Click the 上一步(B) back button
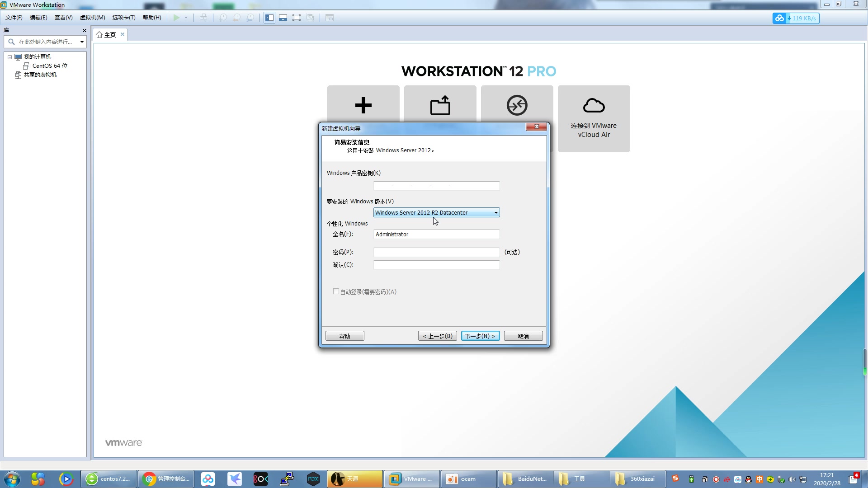 [x=437, y=336]
